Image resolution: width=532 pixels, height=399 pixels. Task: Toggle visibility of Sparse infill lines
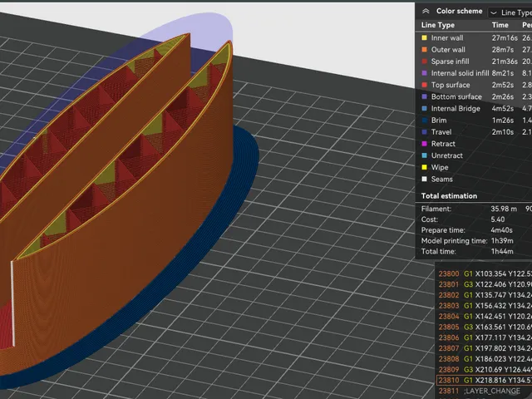[x=450, y=62]
